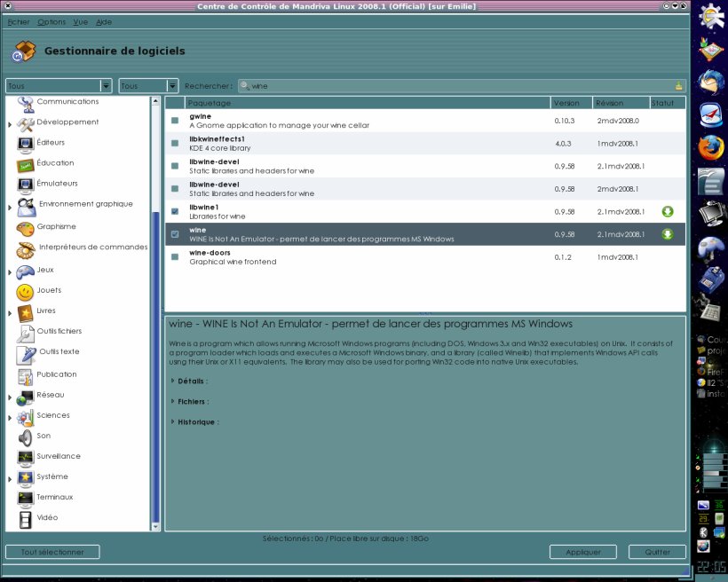Viewport: 728px width, 582px height.
Task: Select the Outils fichiers icon
Action: pos(26,334)
